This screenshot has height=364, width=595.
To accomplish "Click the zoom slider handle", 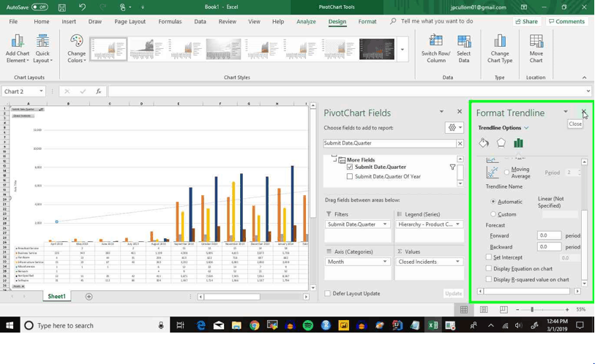I will pyautogui.click(x=532, y=310).
